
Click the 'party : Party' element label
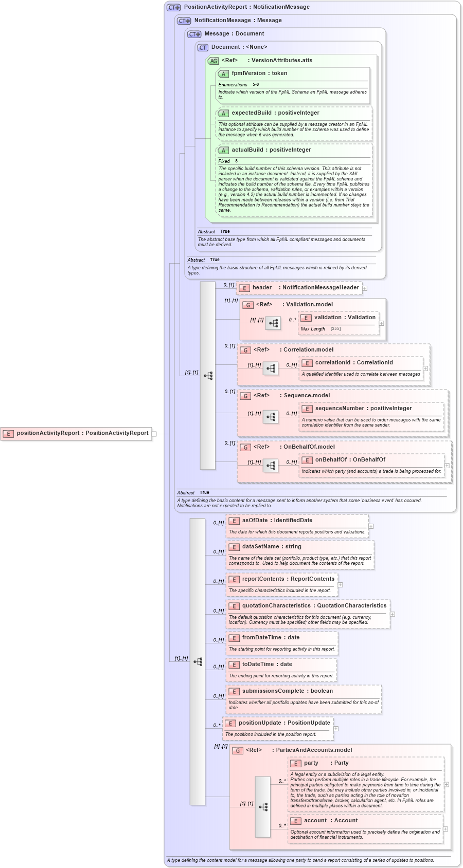tap(326, 763)
